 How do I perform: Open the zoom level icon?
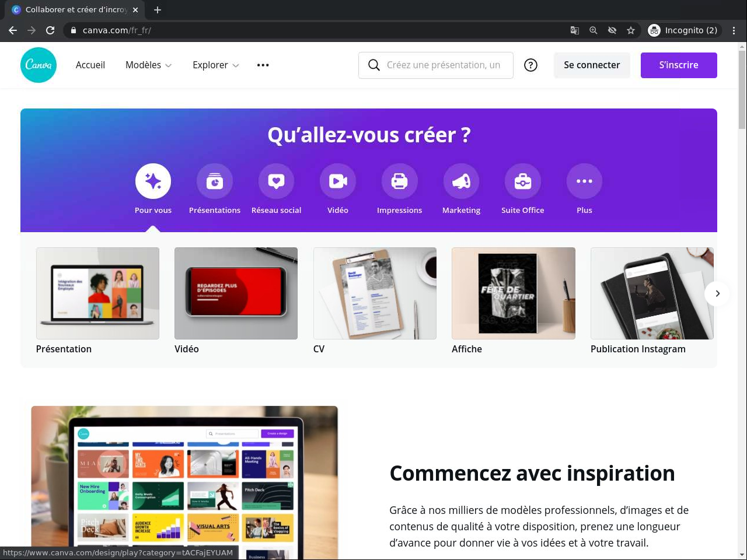click(594, 30)
